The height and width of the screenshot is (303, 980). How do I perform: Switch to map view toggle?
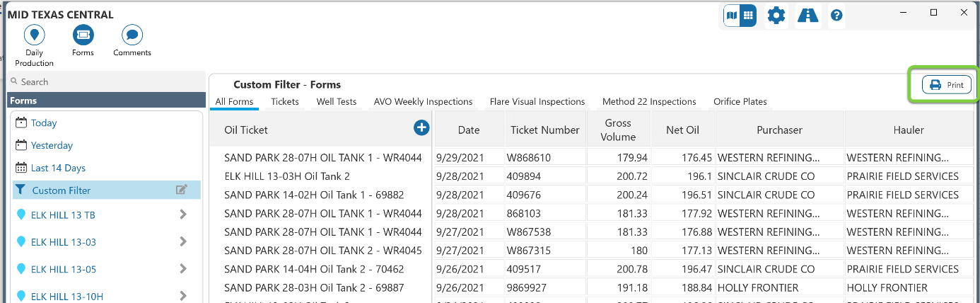[731, 15]
